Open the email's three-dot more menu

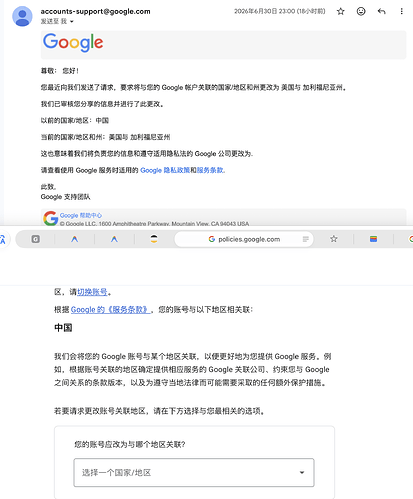click(401, 12)
